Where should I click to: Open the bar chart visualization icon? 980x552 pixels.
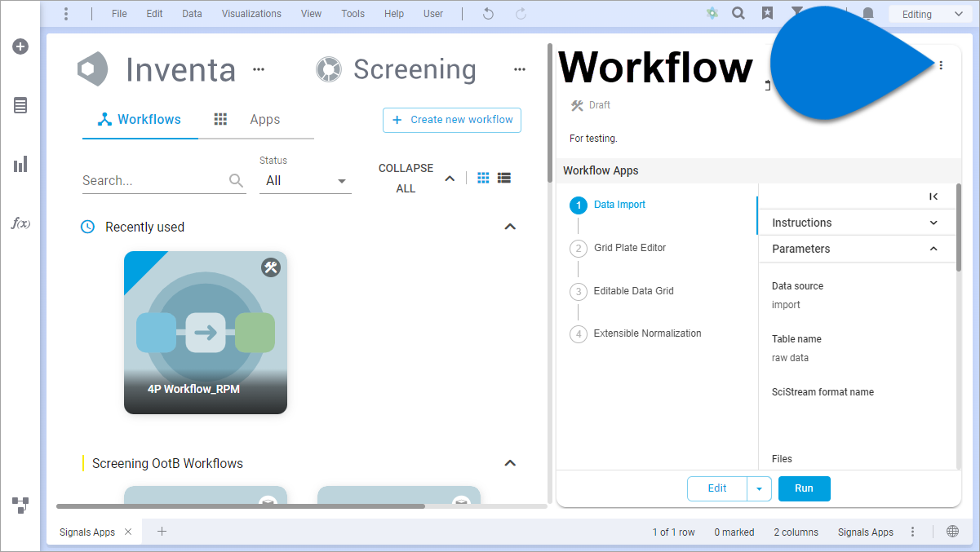click(20, 165)
